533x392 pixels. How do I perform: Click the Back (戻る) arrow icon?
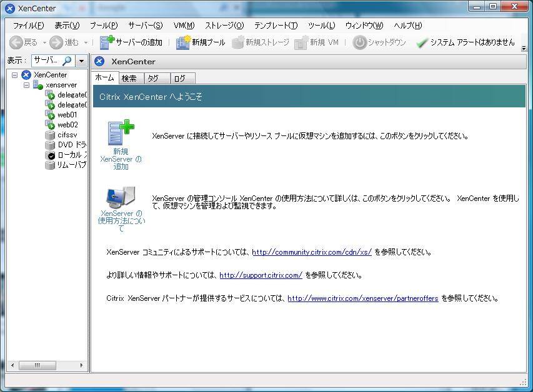pos(16,42)
